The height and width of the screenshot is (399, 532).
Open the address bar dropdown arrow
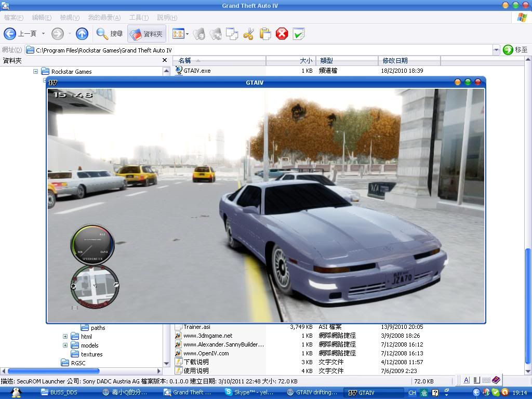click(496, 50)
